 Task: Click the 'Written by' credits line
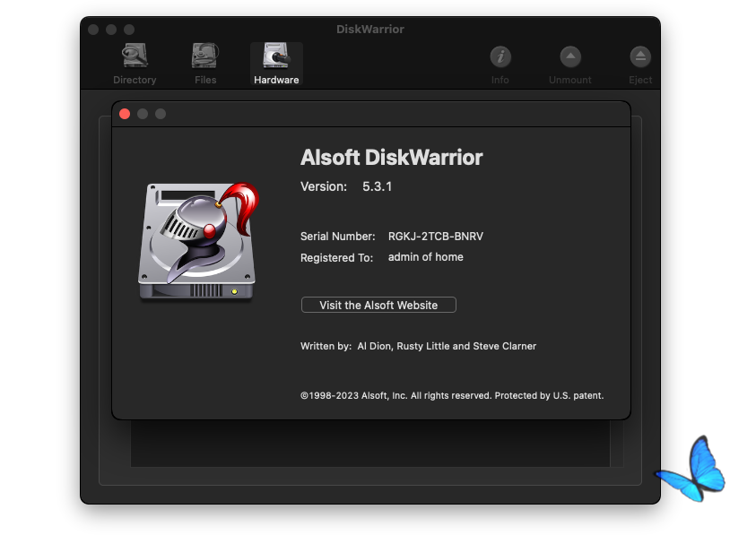418,346
